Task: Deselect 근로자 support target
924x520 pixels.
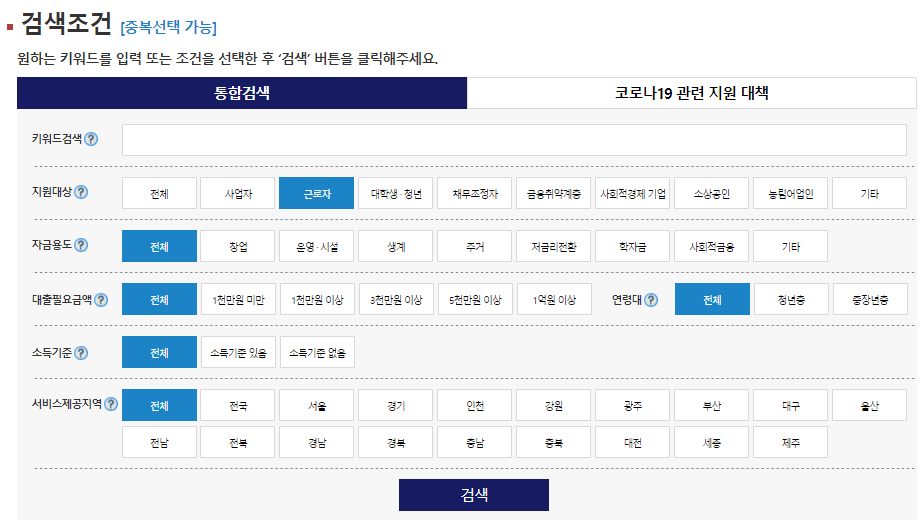Action: (317, 193)
